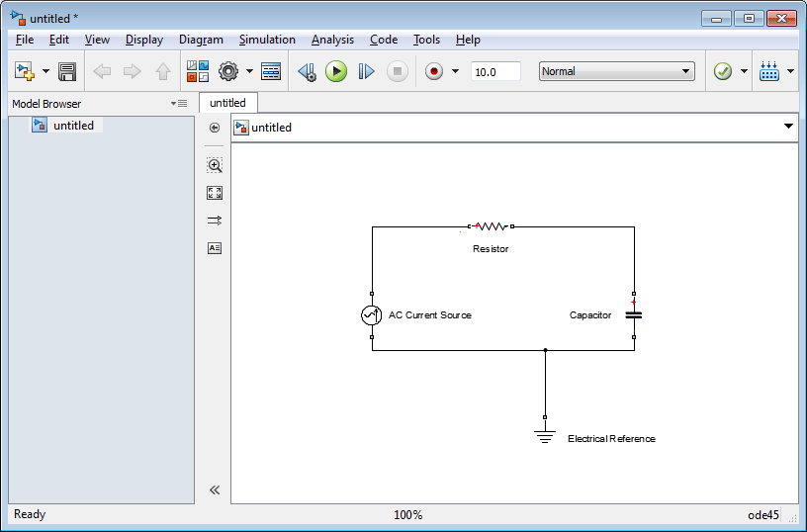Select the Annotation text tool icon
The height and width of the screenshot is (532, 807).
coord(215,248)
